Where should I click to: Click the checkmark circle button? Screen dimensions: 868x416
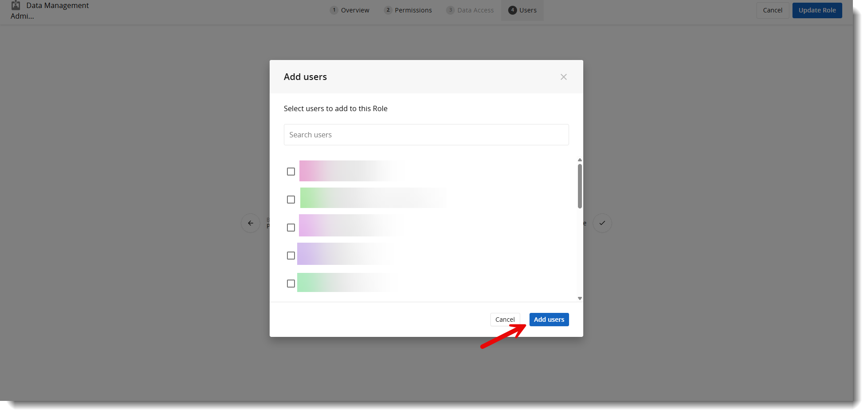click(602, 223)
